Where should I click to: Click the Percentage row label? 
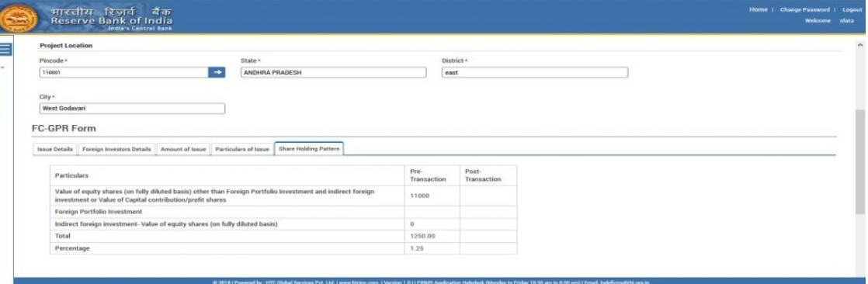point(72,248)
